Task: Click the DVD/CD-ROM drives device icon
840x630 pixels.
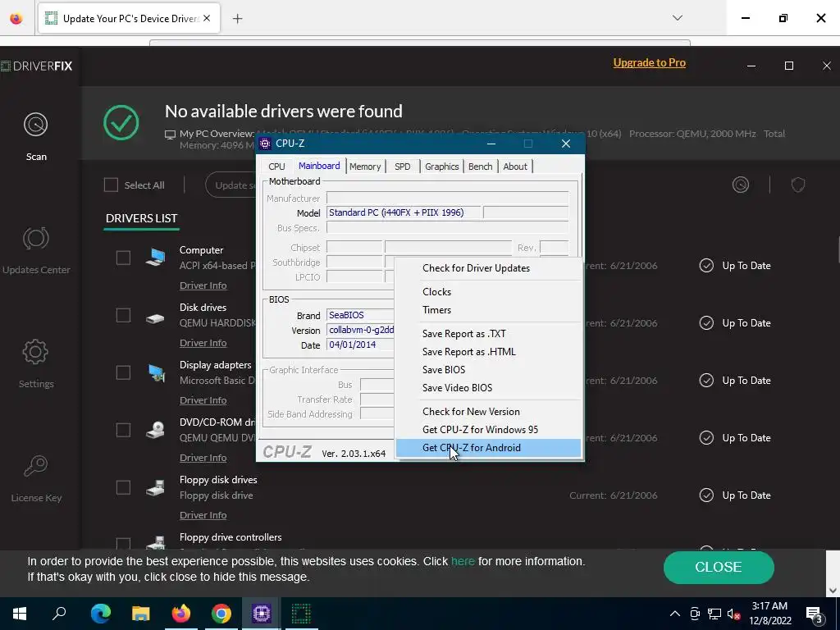Action: (x=155, y=430)
